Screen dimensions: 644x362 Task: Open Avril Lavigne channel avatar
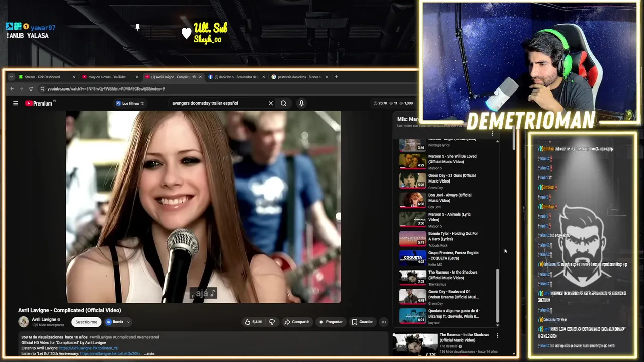[24, 322]
